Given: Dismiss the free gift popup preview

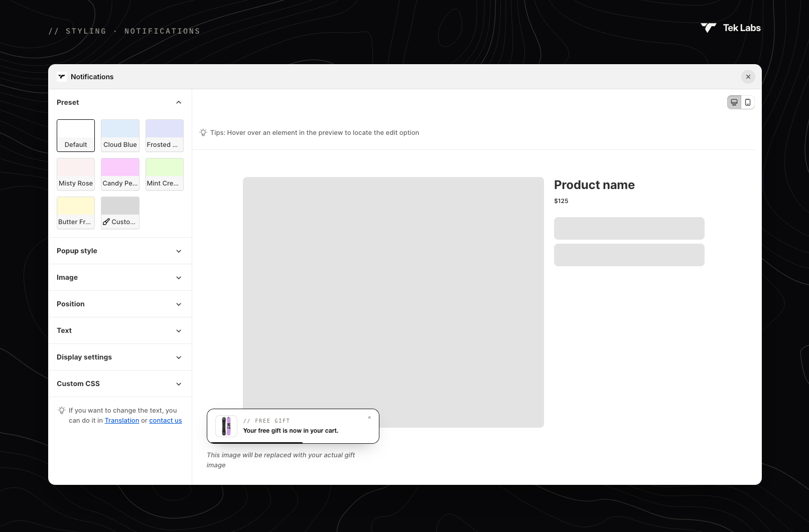Looking at the screenshot, I should [x=369, y=417].
